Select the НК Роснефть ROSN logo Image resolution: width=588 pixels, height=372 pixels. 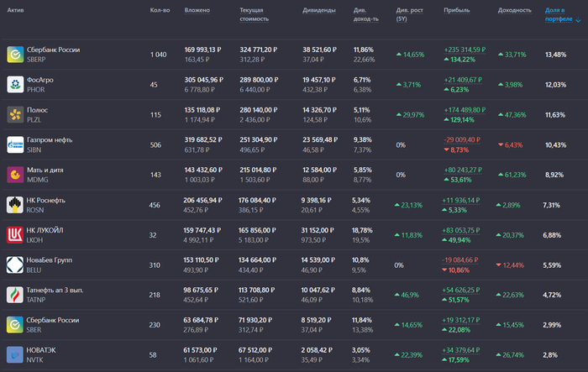(x=15, y=205)
